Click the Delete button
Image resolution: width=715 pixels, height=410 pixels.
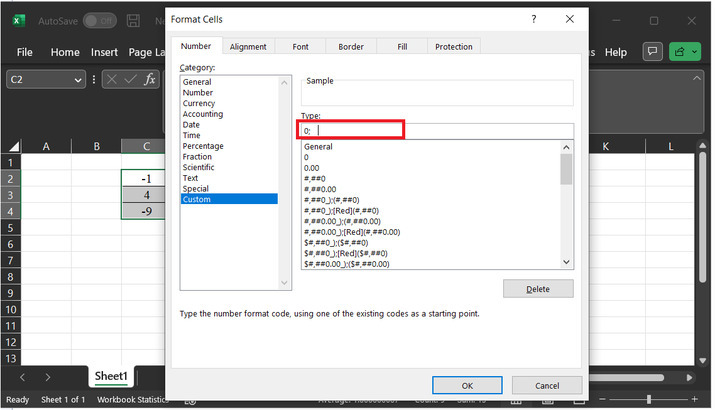538,289
